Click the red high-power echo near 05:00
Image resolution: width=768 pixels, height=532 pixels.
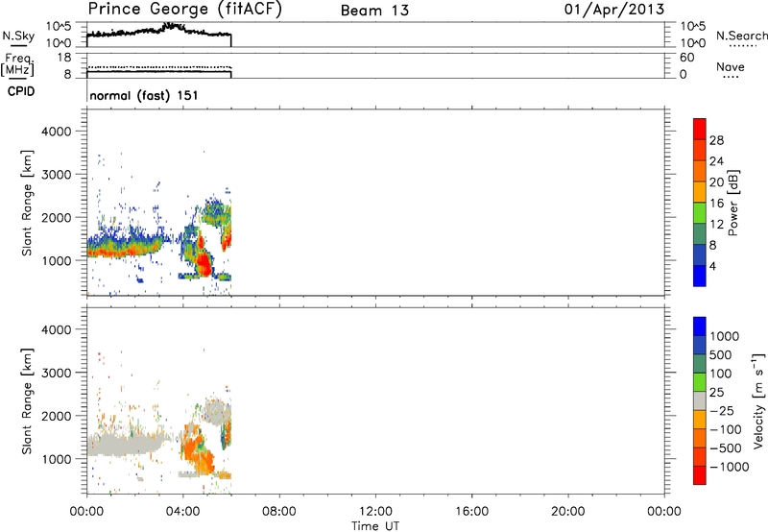pos(204,264)
